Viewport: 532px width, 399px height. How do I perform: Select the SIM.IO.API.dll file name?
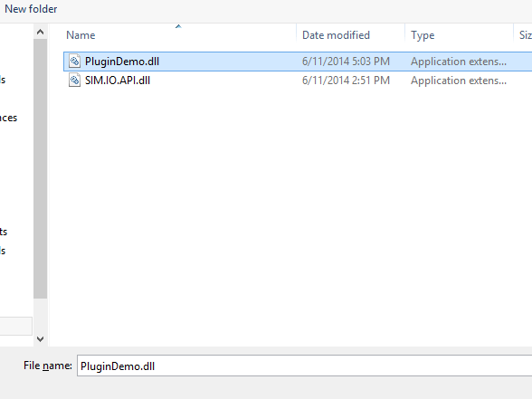(118, 81)
